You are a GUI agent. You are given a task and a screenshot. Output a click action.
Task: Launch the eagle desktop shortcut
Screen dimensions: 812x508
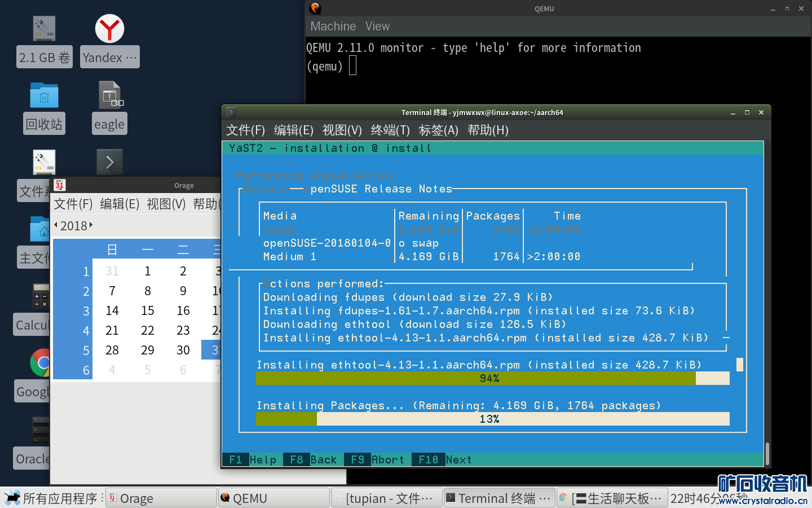pos(109,96)
